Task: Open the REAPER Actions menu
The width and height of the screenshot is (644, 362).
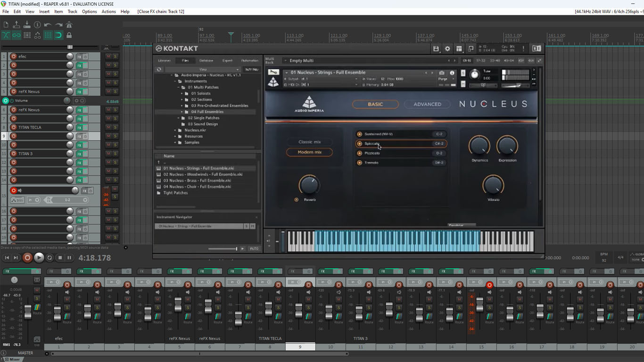Action: point(108,11)
